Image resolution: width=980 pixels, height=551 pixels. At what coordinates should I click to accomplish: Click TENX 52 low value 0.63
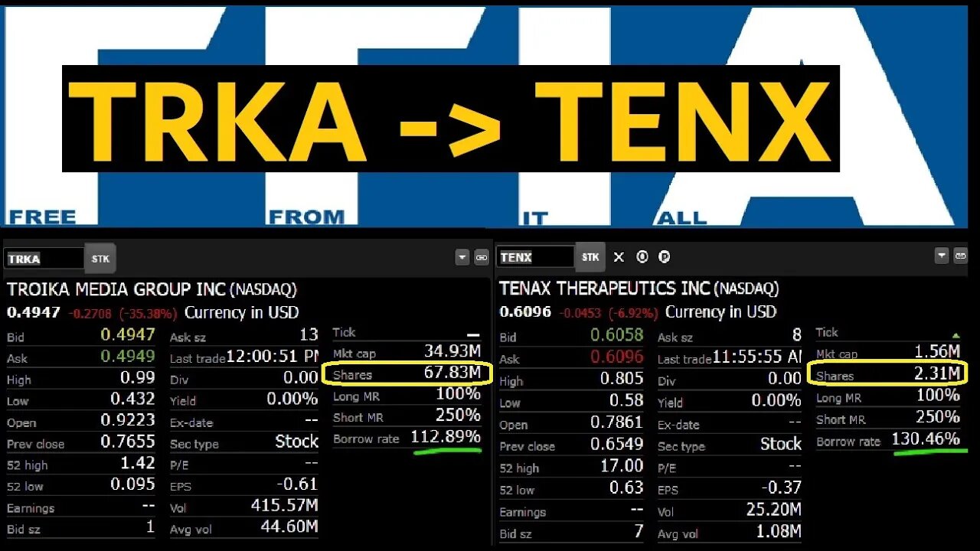coord(627,487)
